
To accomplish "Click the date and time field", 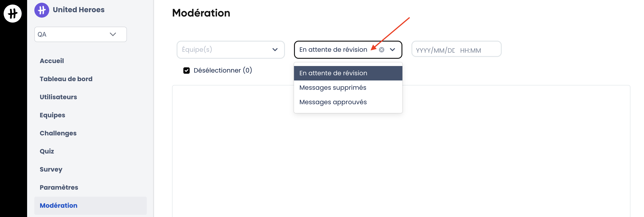I will (x=456, y=50).
